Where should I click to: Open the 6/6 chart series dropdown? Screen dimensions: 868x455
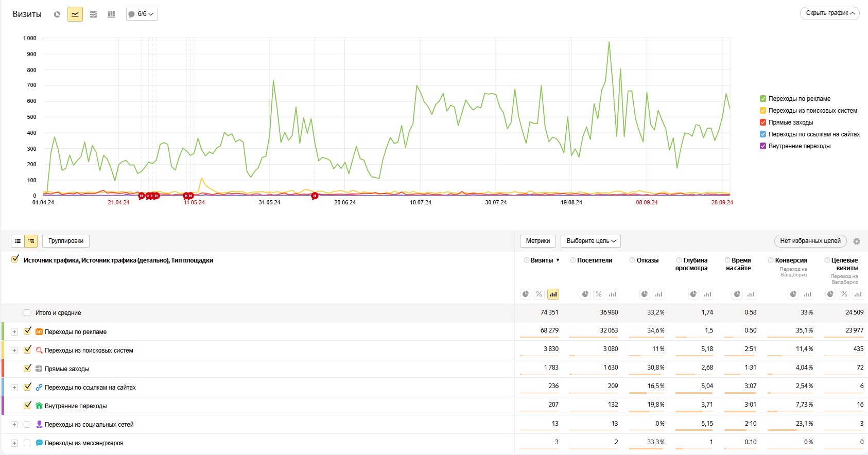pyautogui.click(x=142, y=14)
